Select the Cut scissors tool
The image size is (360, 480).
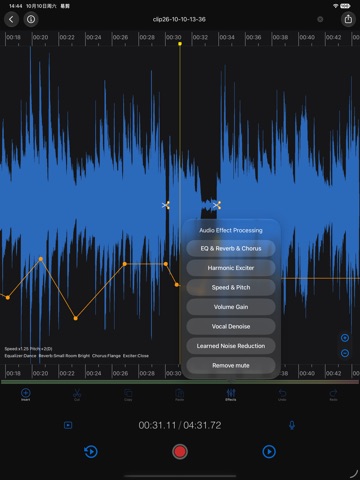point(77,394)
